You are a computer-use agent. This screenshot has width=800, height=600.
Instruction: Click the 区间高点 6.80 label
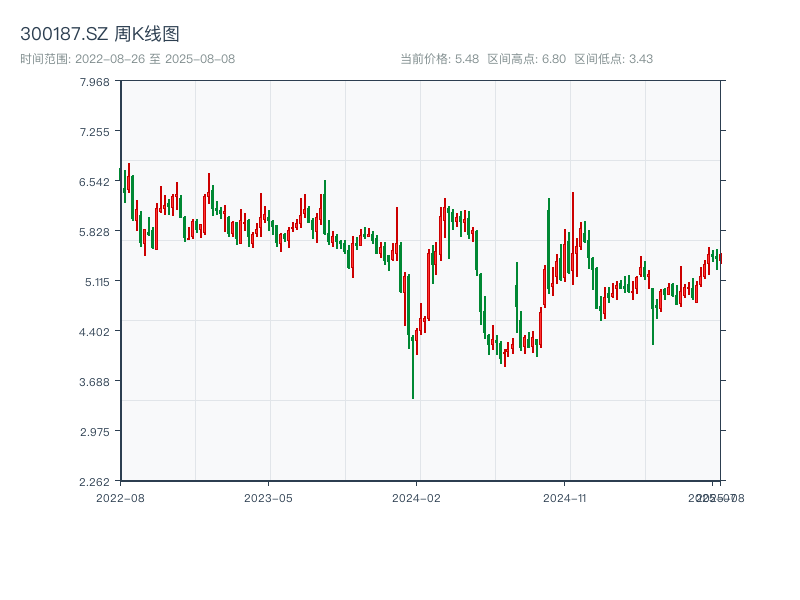pyautogui.click(x=526, y=59)
